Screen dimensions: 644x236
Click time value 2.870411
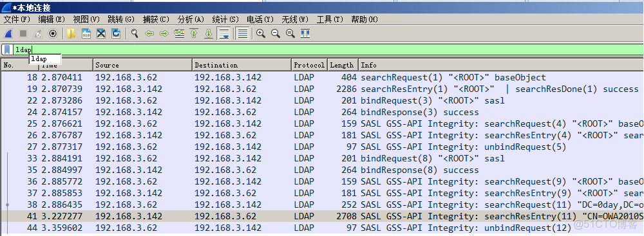tap(62, 77)
